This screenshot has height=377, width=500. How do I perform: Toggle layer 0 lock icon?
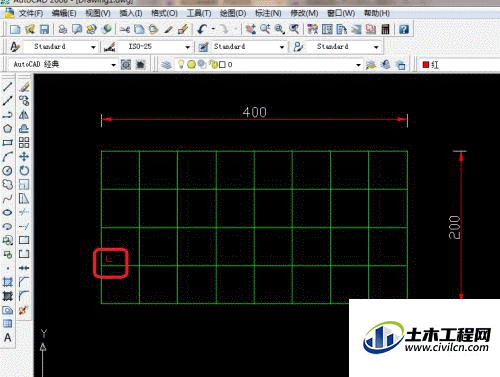pyautogui.click(x=213, y=64)
